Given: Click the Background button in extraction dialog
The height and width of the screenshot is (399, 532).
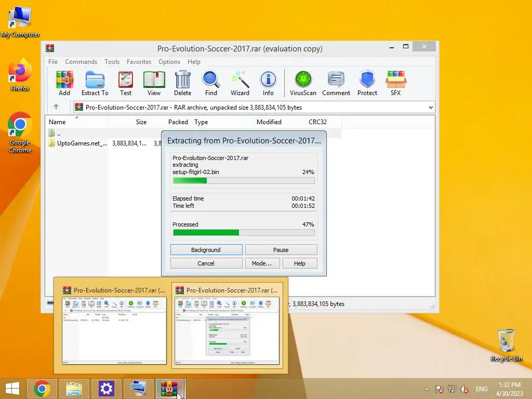Looking at the screenshot, I should pyautogui.click(x=206, y=250).
